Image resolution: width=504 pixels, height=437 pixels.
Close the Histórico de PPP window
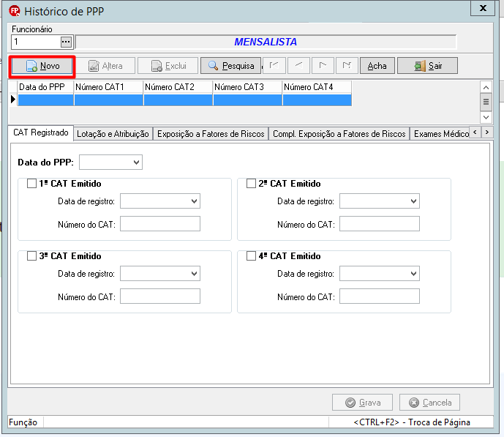point(483,8)
